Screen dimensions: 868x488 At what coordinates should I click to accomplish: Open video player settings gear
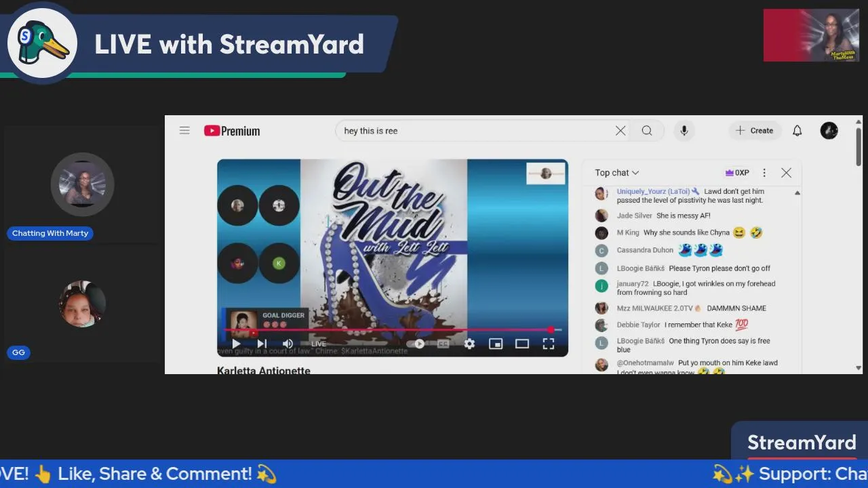coord(469,344)
